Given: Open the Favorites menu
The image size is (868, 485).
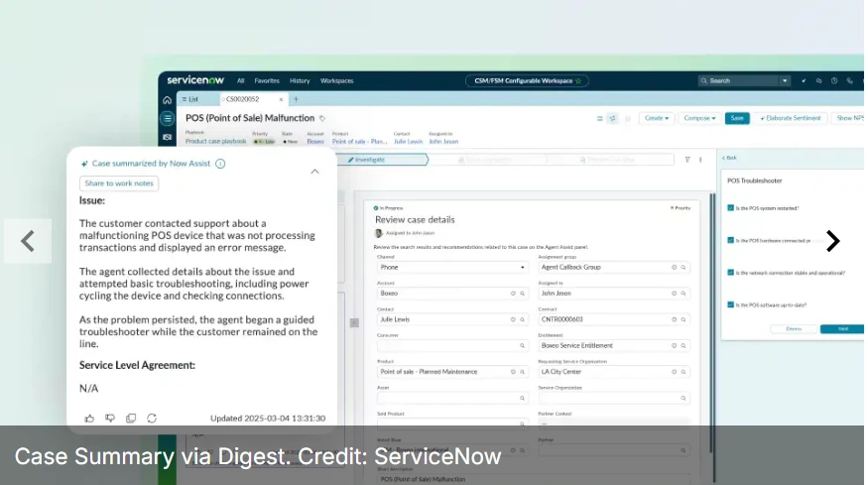Looking at the screenshot, I should point(267,81).
